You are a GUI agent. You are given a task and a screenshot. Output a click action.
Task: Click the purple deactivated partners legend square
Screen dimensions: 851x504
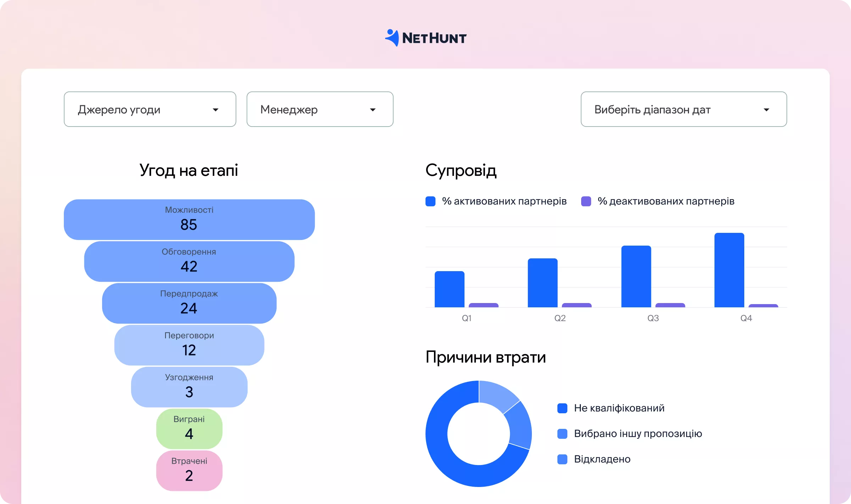point(586,201)
